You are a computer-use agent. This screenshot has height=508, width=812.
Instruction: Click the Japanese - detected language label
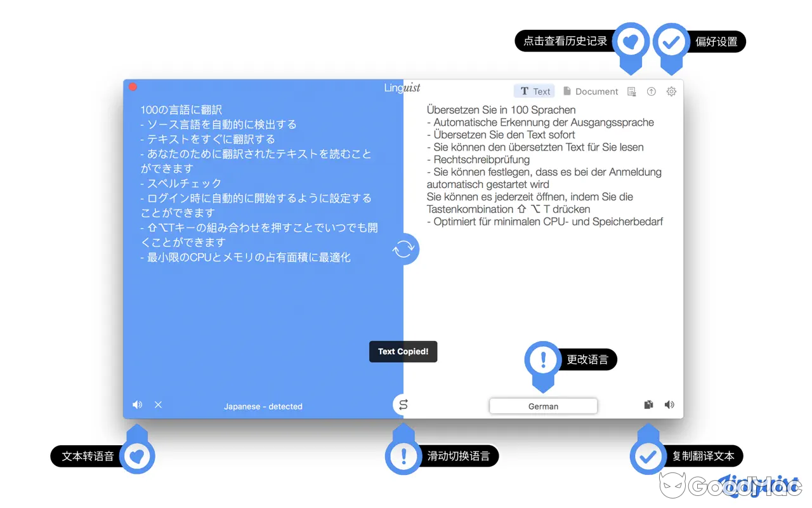tap(264, 406)
